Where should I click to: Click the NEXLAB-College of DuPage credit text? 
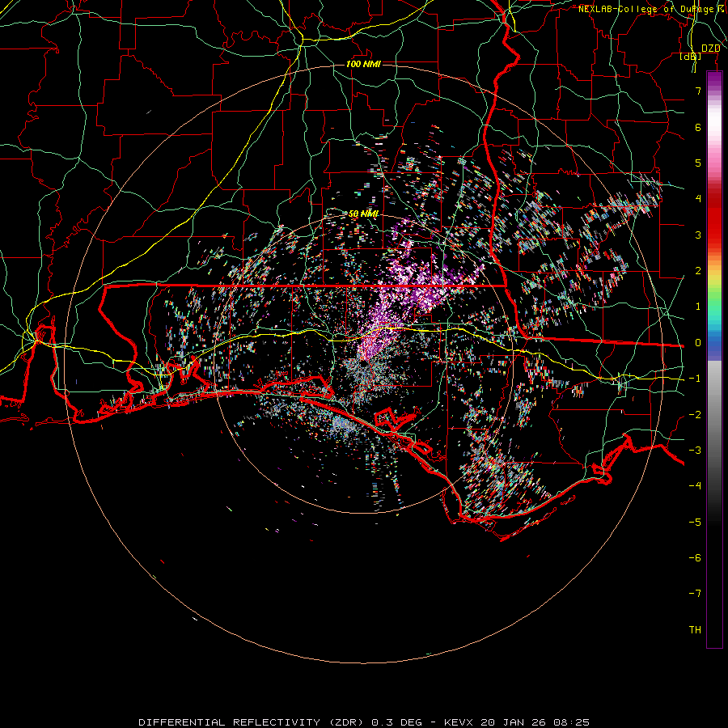click(653, 9)
